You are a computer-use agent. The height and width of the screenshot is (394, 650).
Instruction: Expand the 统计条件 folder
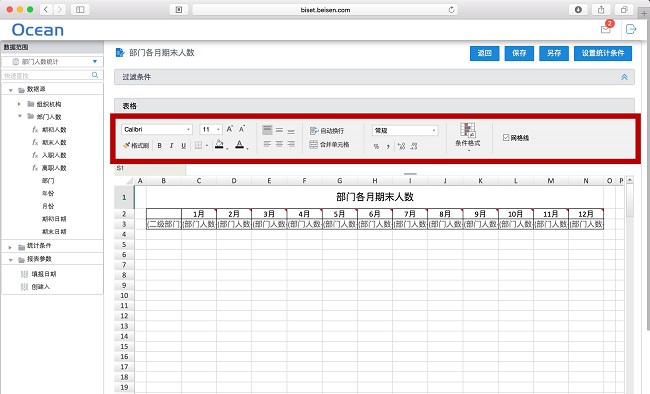[x=10, y=247]
